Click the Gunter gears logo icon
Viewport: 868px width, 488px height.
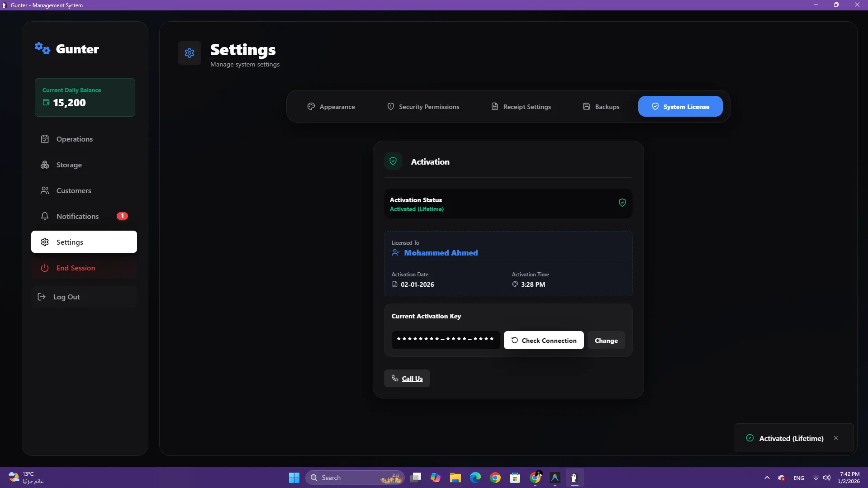pyautogui.click(x=43, y=48)
